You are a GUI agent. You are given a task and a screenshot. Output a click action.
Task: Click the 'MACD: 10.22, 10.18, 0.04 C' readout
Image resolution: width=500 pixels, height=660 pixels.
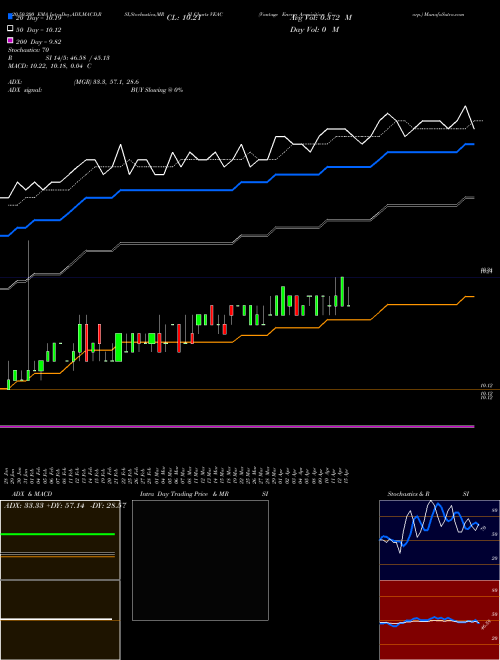coord(50,66)
